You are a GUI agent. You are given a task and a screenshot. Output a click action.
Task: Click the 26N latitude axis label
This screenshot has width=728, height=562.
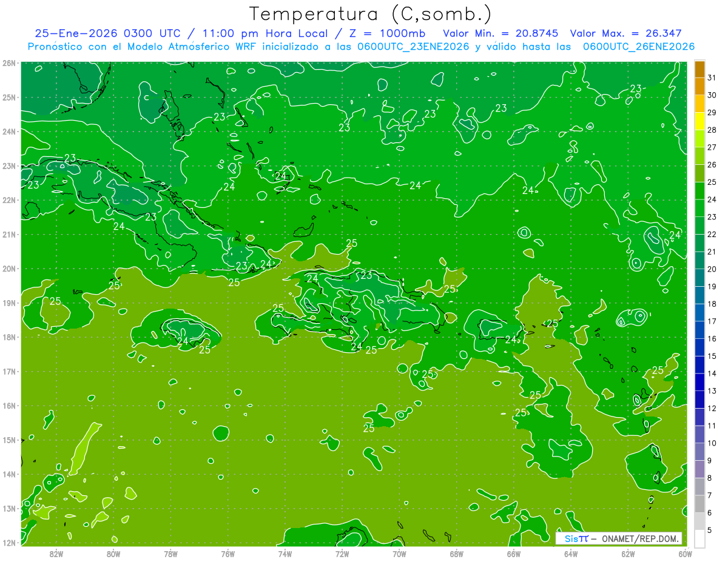9,63
